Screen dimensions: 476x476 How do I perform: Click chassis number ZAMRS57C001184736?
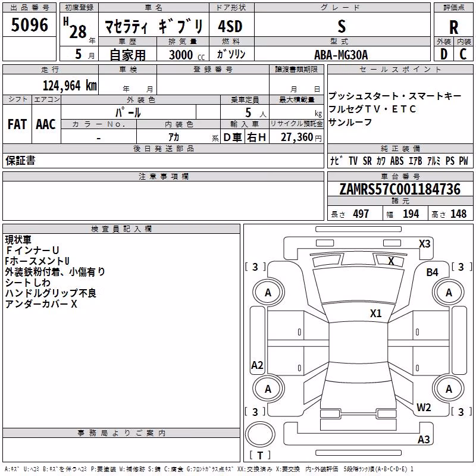[x=400, y=189]
